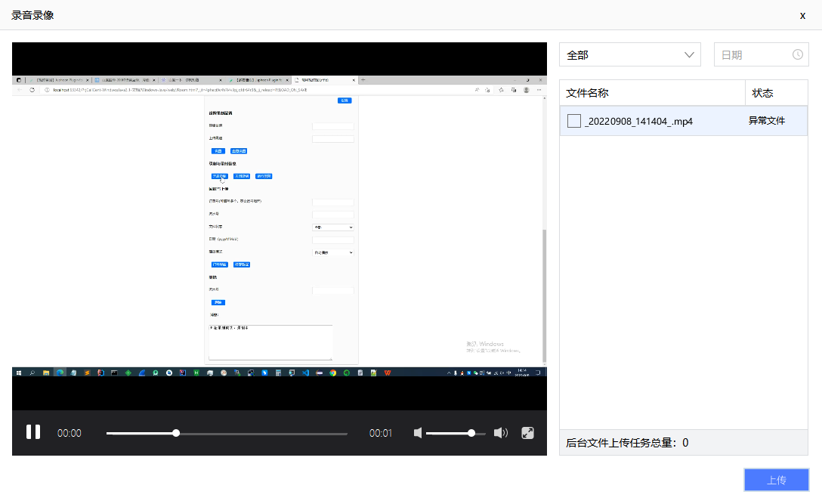Enter fullscreen video mode

(527, 433)
